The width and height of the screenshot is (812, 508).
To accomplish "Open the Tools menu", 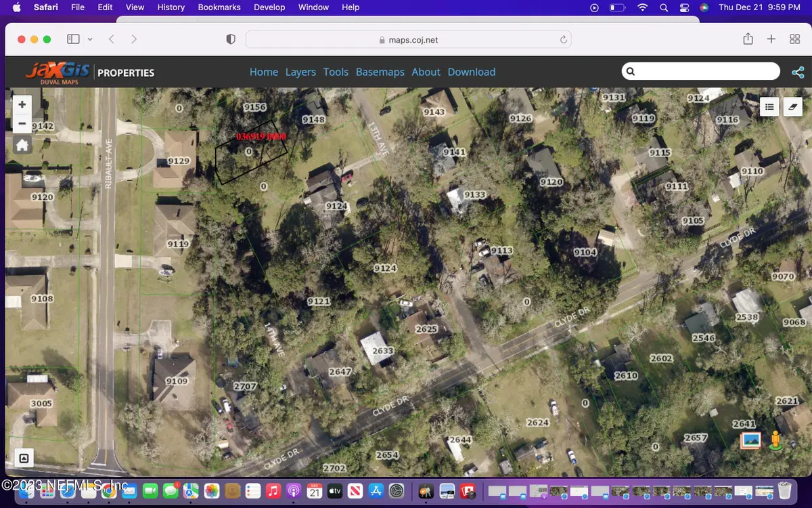I will (336, 72).
